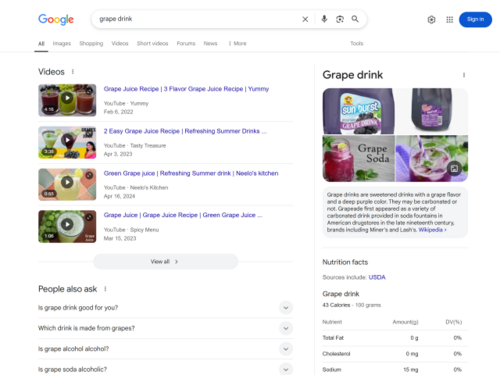The image size is (500, 375).
Task: Switch to the Shopping tab
Action: click(91, 43)
